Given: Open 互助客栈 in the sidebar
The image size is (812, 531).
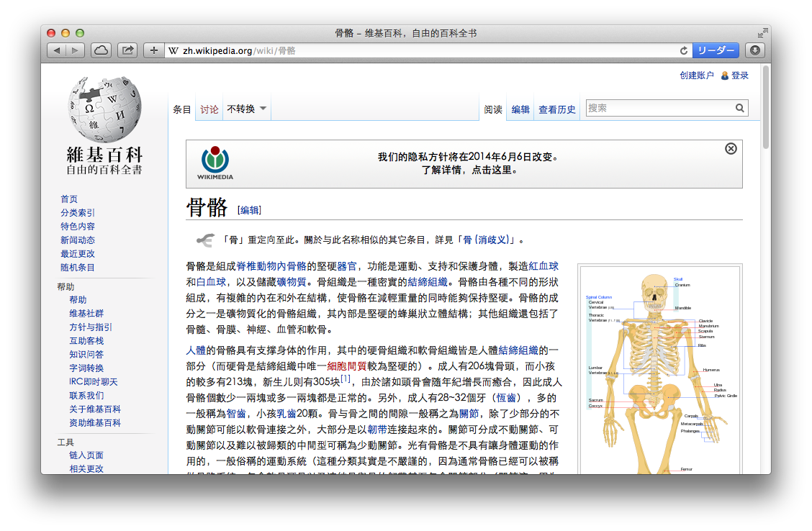Looking at the screenshot, I should 86,341.
